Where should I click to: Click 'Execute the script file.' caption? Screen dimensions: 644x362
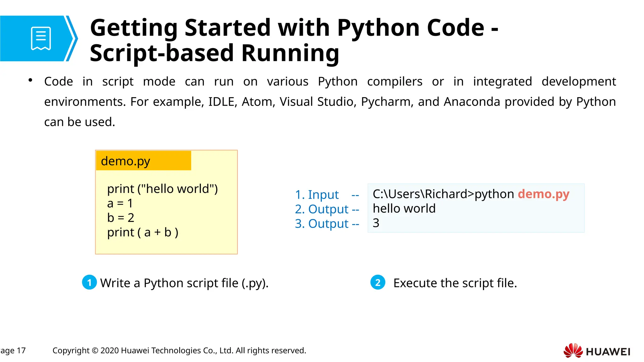pos(455,283)
